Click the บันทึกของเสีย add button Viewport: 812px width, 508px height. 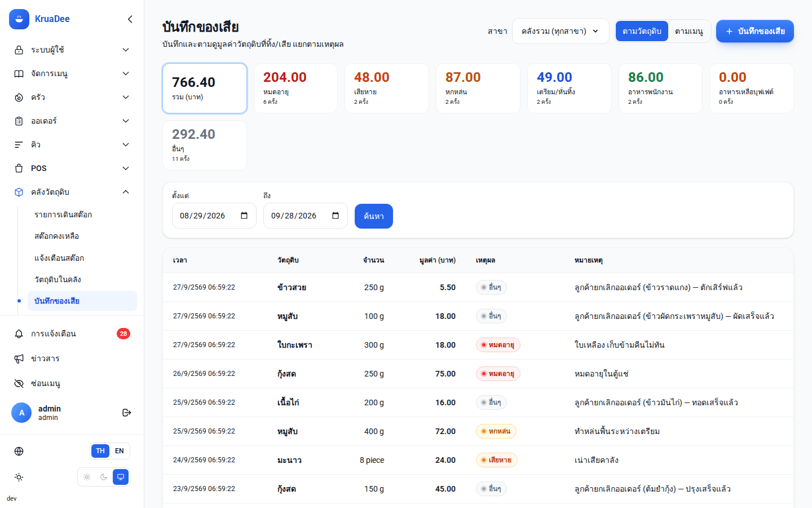pyautogui.click(x=755, y=31)
